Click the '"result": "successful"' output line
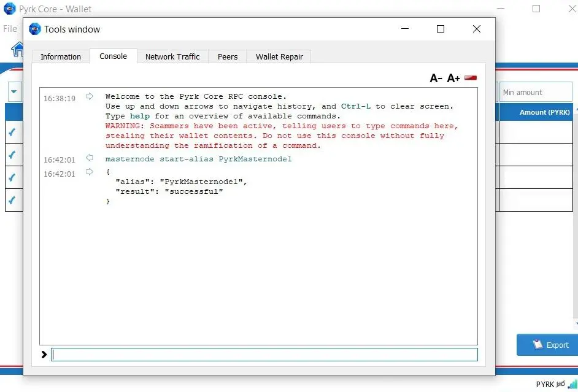 169,191
